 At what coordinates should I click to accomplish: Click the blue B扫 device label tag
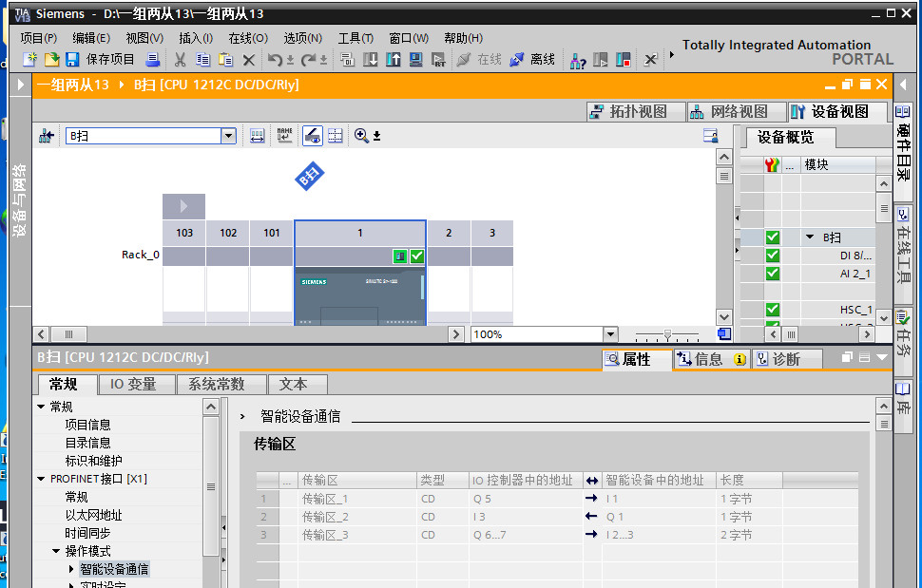click(x=310, y=176)
